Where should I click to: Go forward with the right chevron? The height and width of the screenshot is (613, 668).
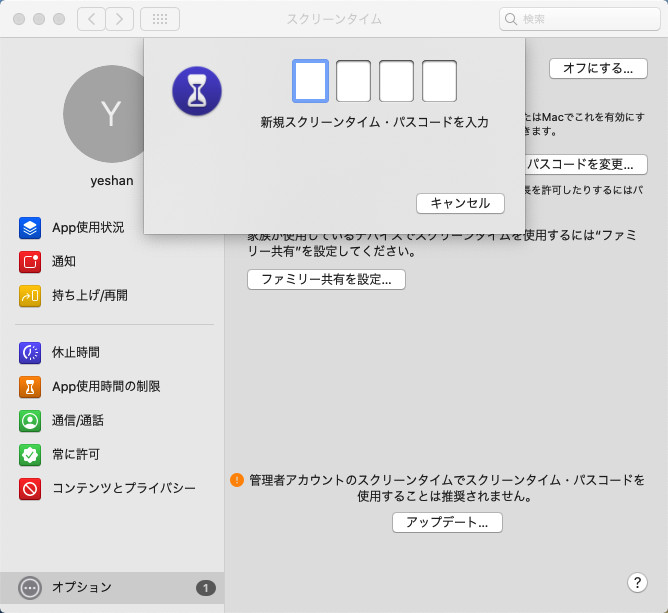[120, 19]
